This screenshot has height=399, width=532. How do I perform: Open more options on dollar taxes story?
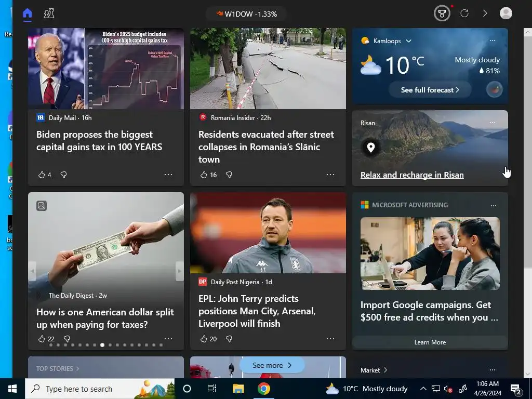pos(168,339)
